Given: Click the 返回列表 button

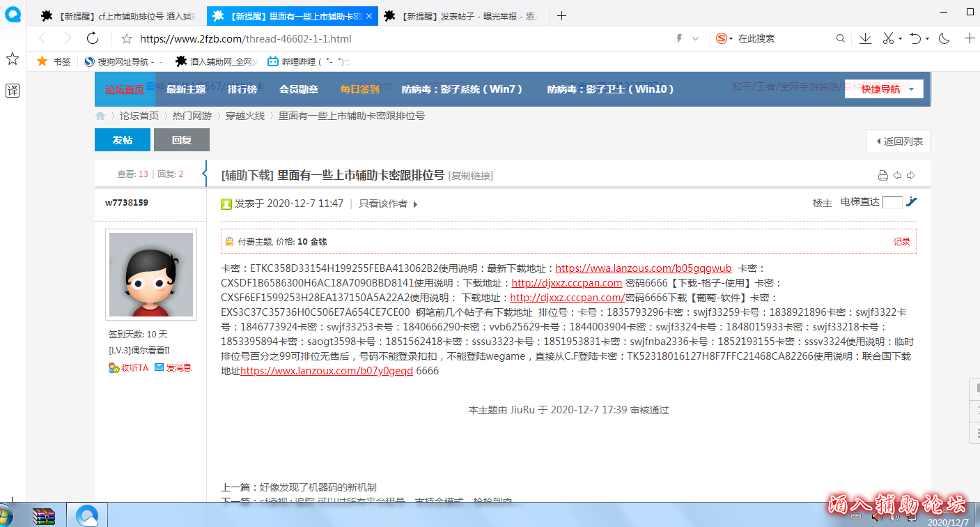Looking at the screenshot, I should point(898,142).
